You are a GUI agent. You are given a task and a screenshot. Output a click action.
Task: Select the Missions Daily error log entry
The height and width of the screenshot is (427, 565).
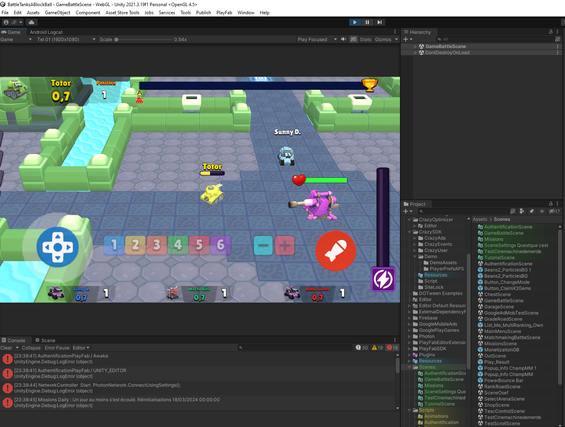(197, 402)
